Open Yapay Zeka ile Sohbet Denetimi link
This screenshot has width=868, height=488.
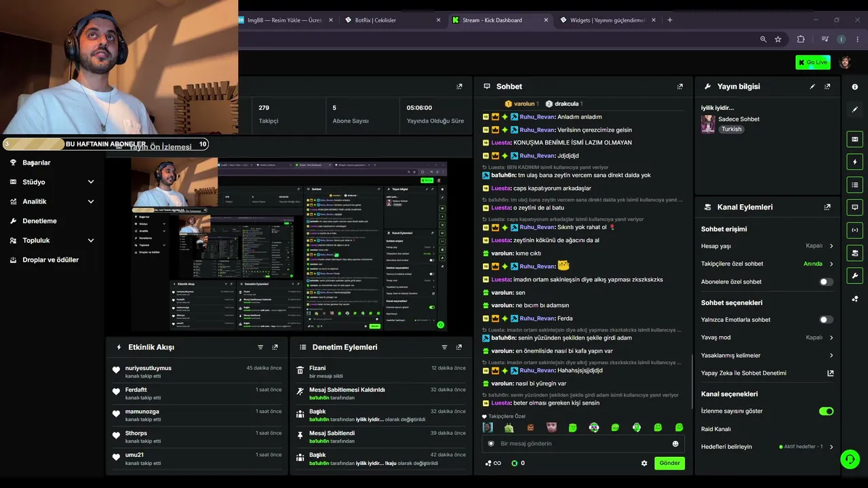[767, 373]
